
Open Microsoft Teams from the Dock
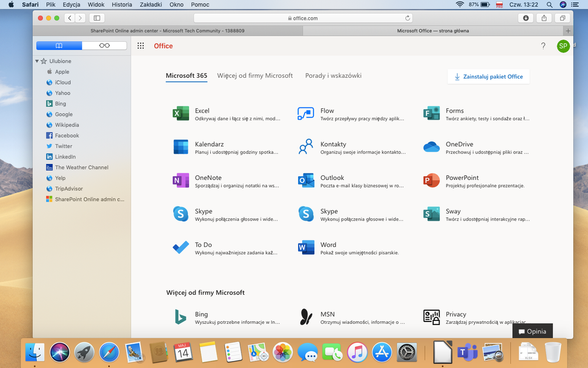point(467,353)
